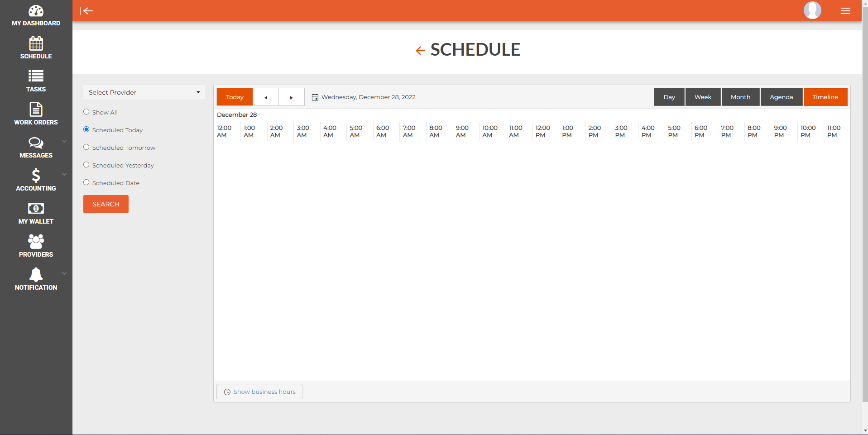Collapse the sidebar with arrow icon
This screenshot has height=435, width=868.
[86, 11]
